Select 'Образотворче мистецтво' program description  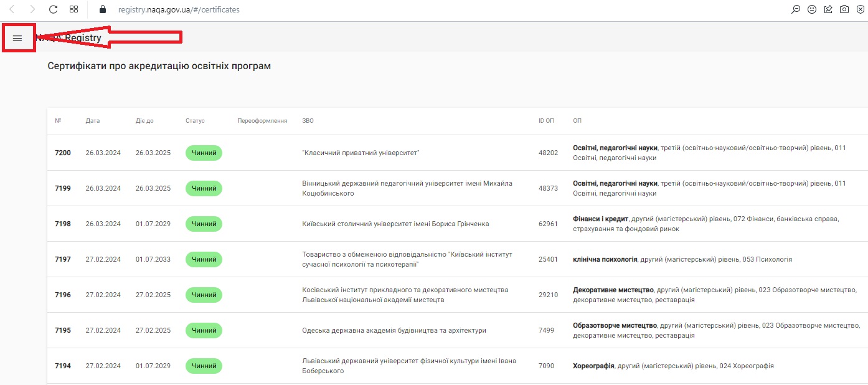pos(715,330)
